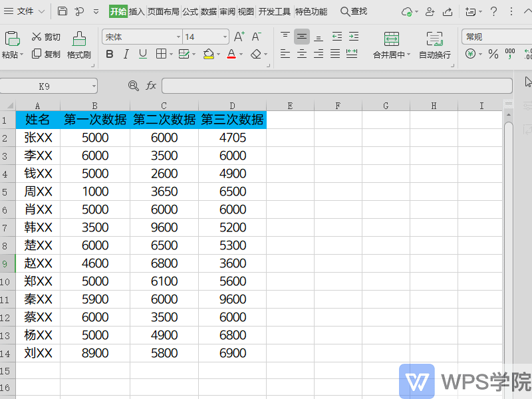This screenshot has height=399, width=532.
Task: Switch to the 插入 (Insert) tab
Action: (x=136, y=11)
